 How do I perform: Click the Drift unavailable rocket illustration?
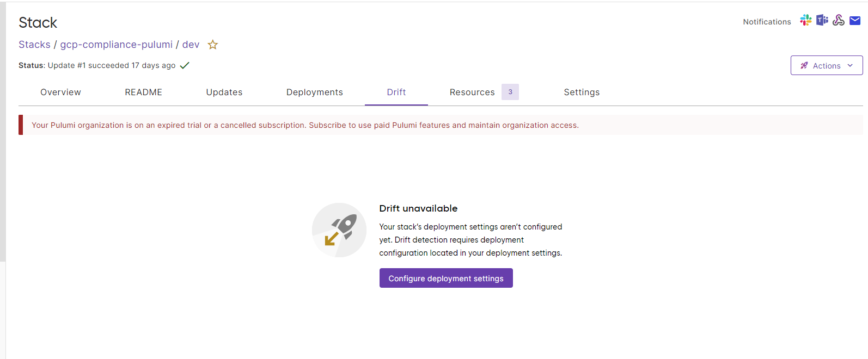tap(339, 230)
